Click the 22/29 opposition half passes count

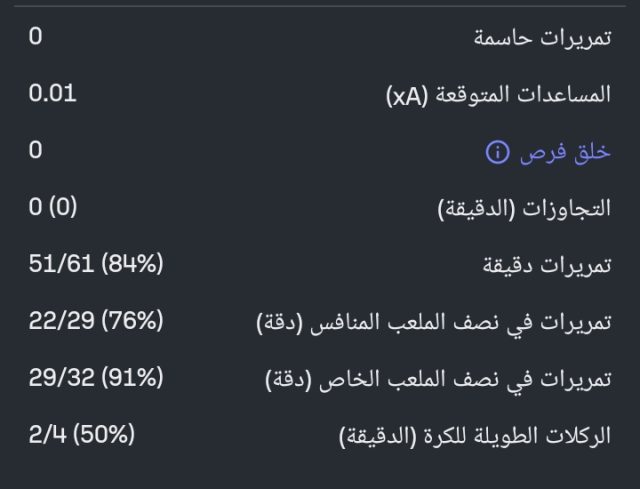[60, 323]
